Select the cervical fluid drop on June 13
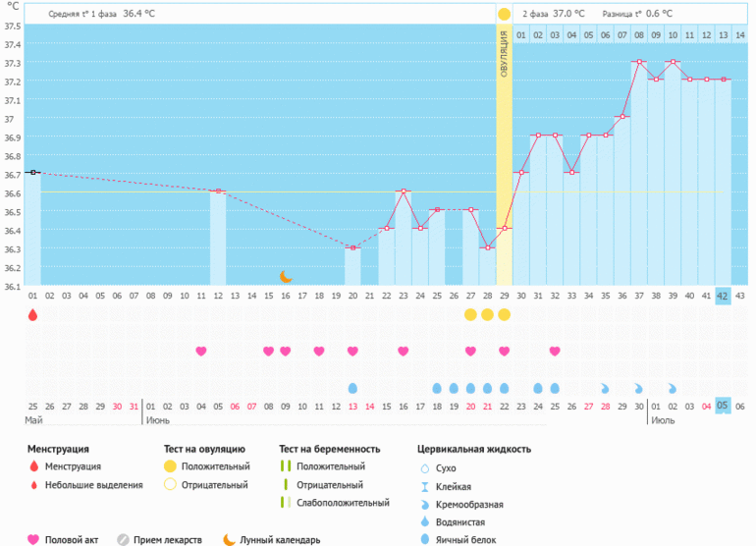Image resolution: width=756 pixels, height=546 pixels. coord(352,388)
